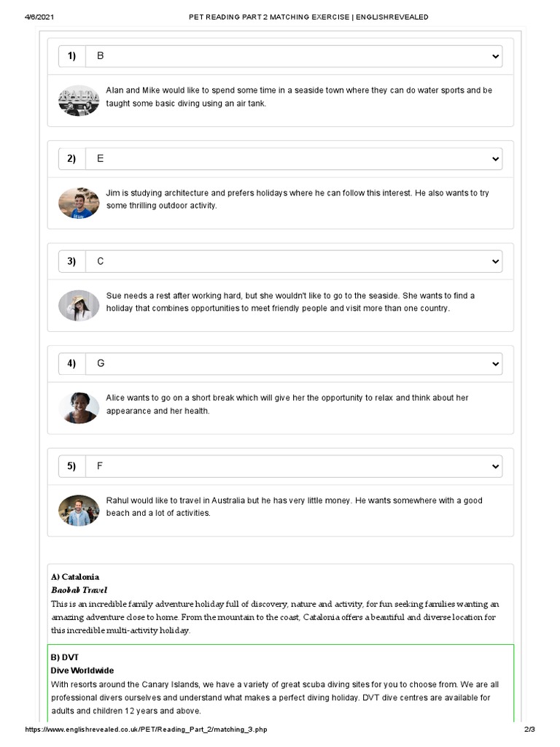Click the chevron arrow on question 5 dropdown

[x=495, y=465]
